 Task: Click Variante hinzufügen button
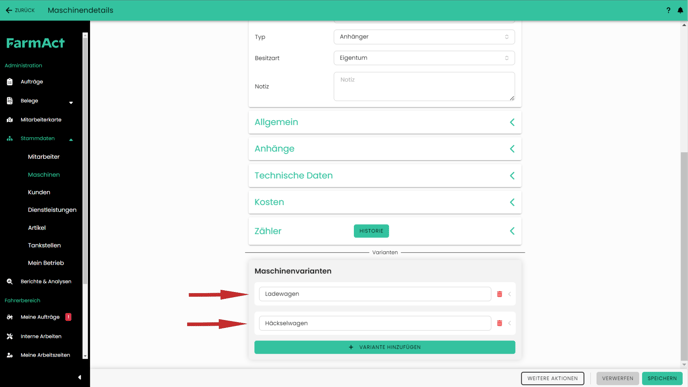coord(385,347)
